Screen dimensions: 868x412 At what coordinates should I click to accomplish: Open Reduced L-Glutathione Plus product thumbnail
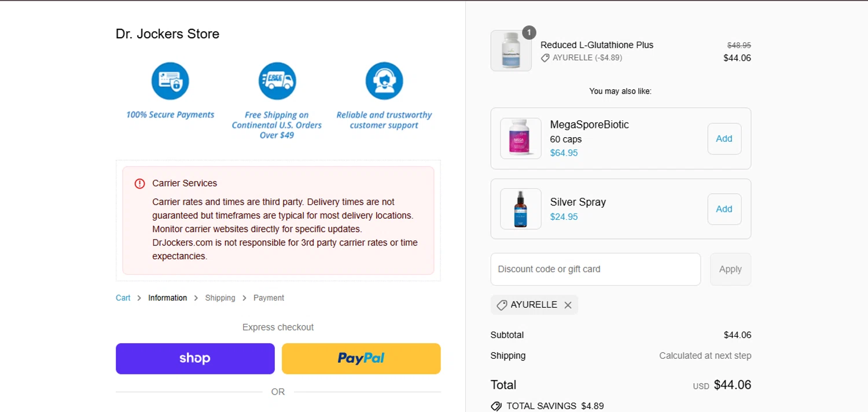tap(511, 51)
